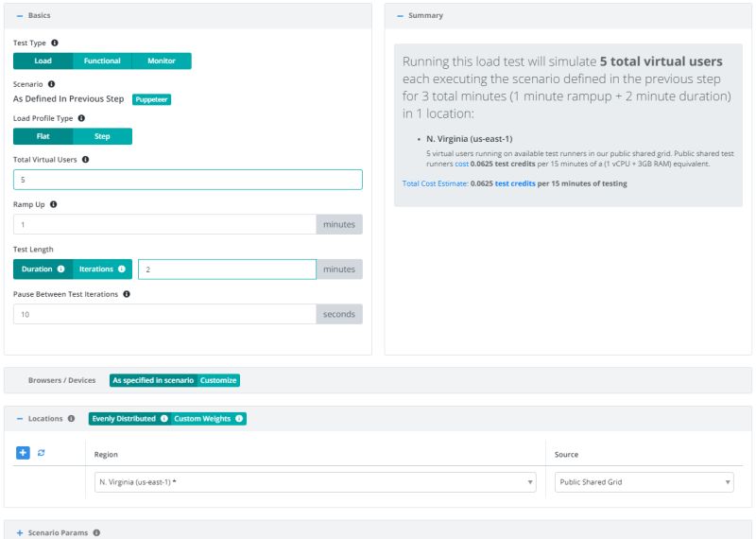Click the Scenario info icon
Image resolution: width=756 pixels, height=539 pixels.
coord(51,84)
